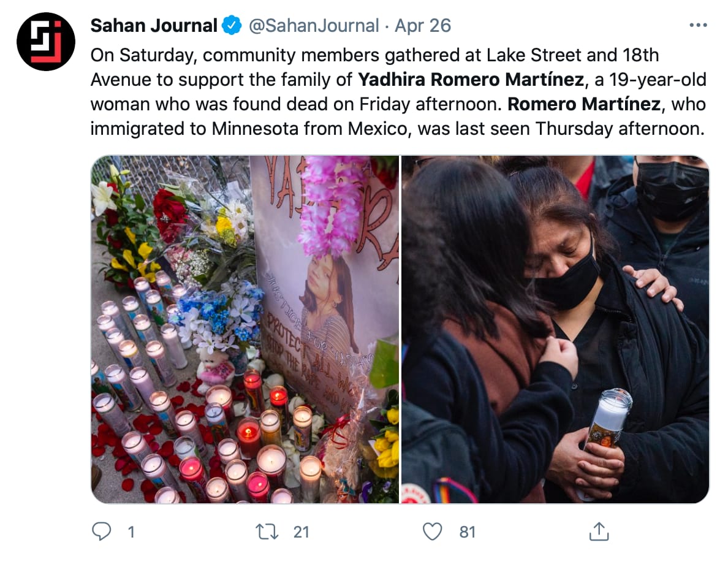
Task: Open the Sahan Journal display name link
Action: pos(154,26)
